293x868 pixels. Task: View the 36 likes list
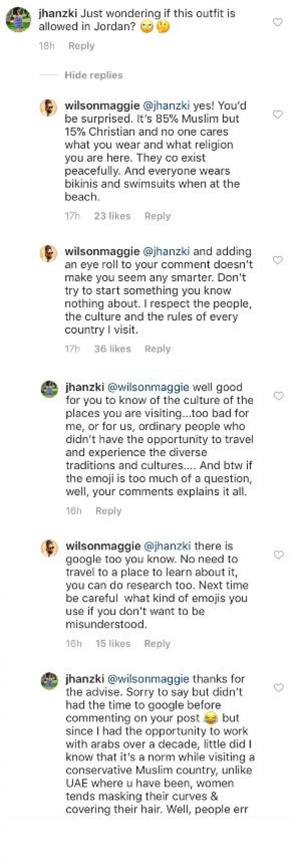click(x=112, y=349)
